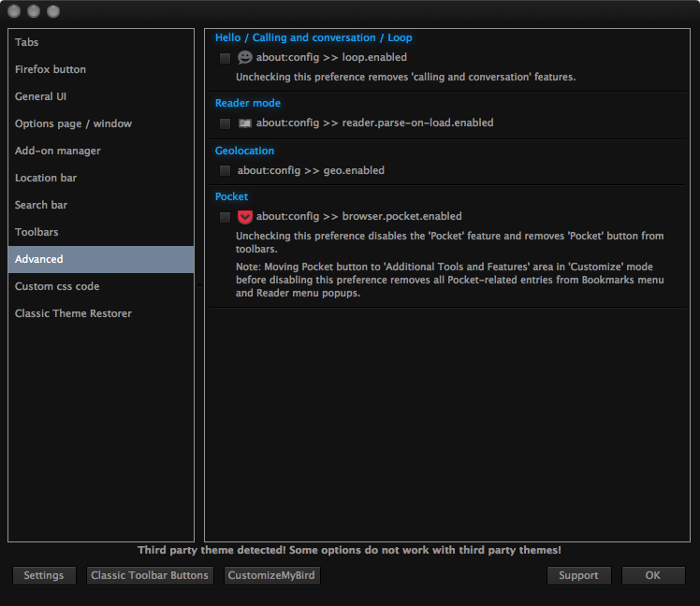The height and width of the screenshot is (606, 700).
Task: Click the window zoom button
Action: [x=53, y=11]
